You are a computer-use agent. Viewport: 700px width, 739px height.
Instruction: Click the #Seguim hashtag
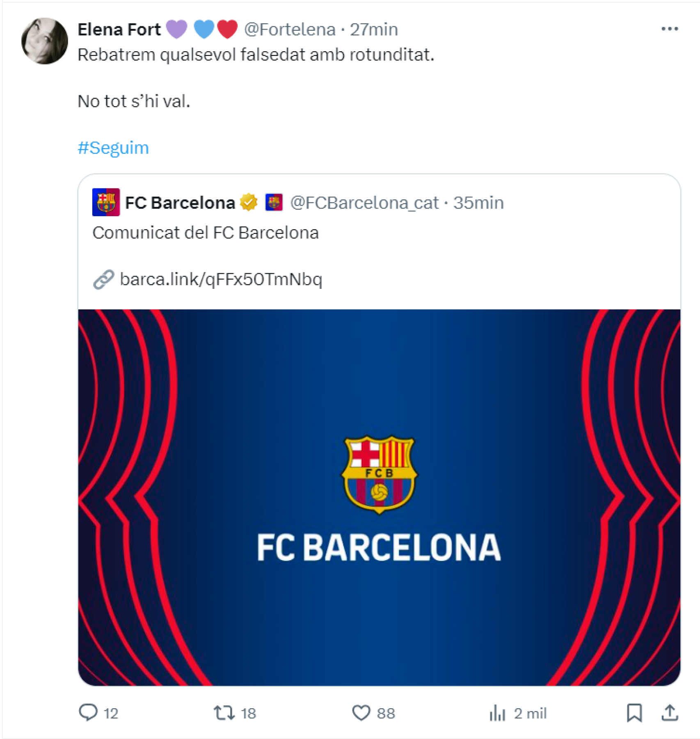[x=113, y=148]
